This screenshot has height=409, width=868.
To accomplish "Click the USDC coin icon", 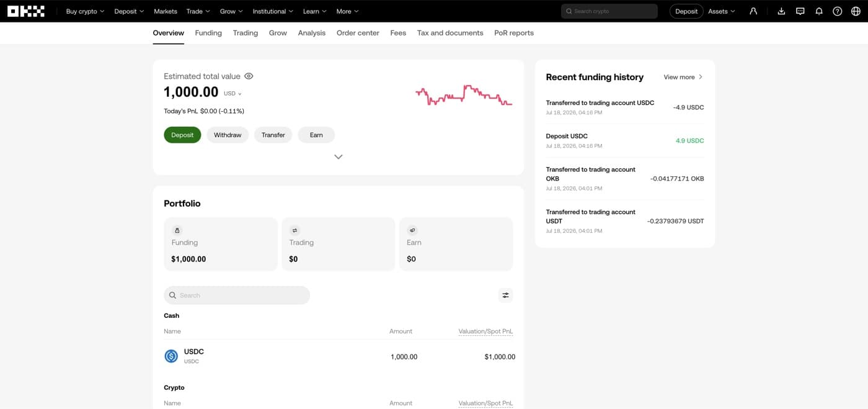I will click(171, 356).
